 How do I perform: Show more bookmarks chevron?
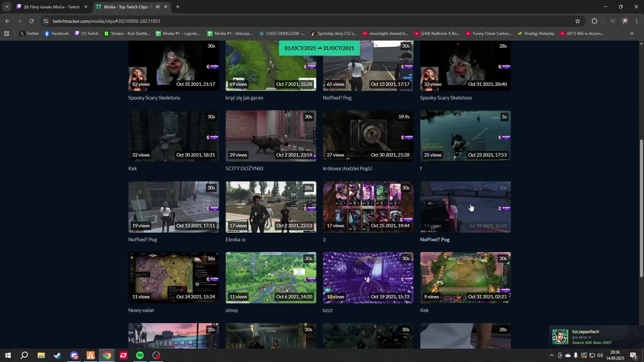tap(632, 34)
